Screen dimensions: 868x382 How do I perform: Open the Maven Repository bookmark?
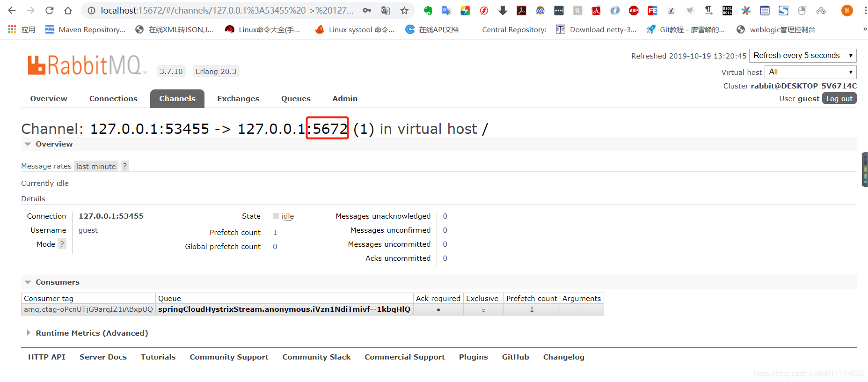coord(85,29)
